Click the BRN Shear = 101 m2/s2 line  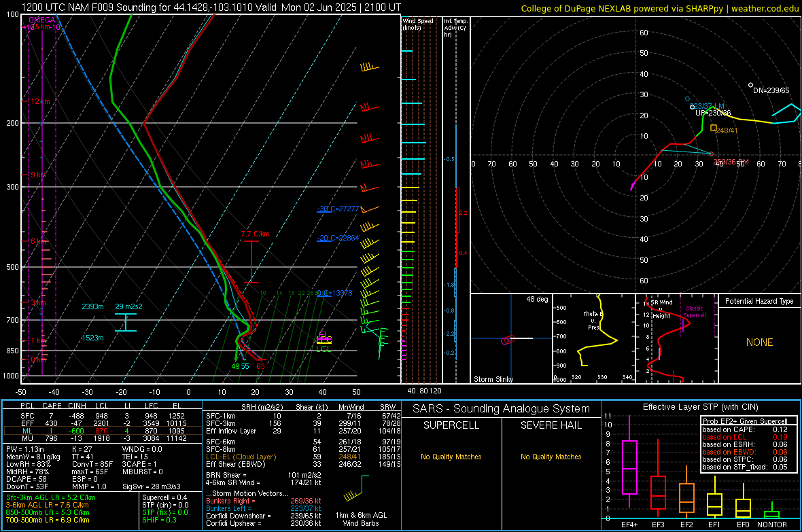[x=264, y=475]
